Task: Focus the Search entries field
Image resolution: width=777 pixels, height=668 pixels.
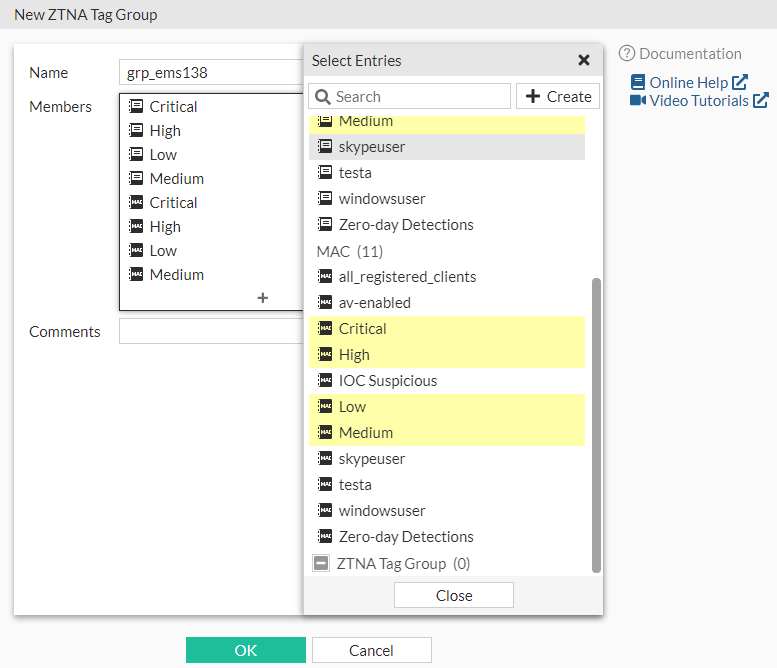Action: point(420,97)
